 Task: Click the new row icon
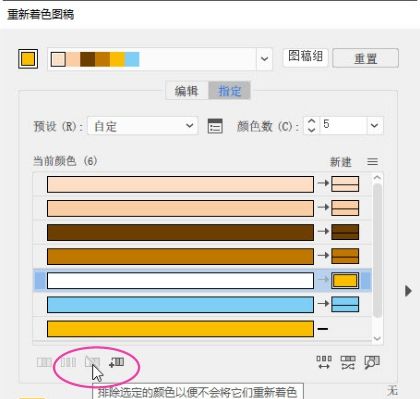pyautogui.click(x=117, y=362)
